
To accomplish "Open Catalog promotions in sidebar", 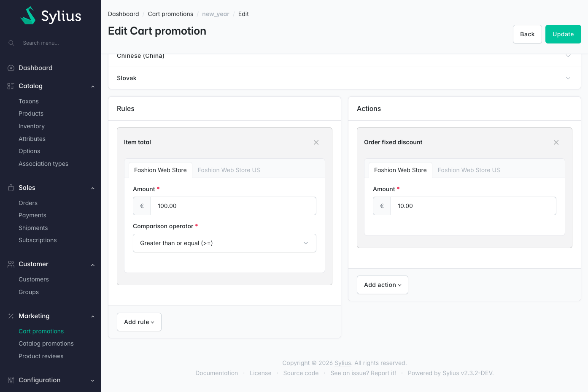I will (46, 343).
